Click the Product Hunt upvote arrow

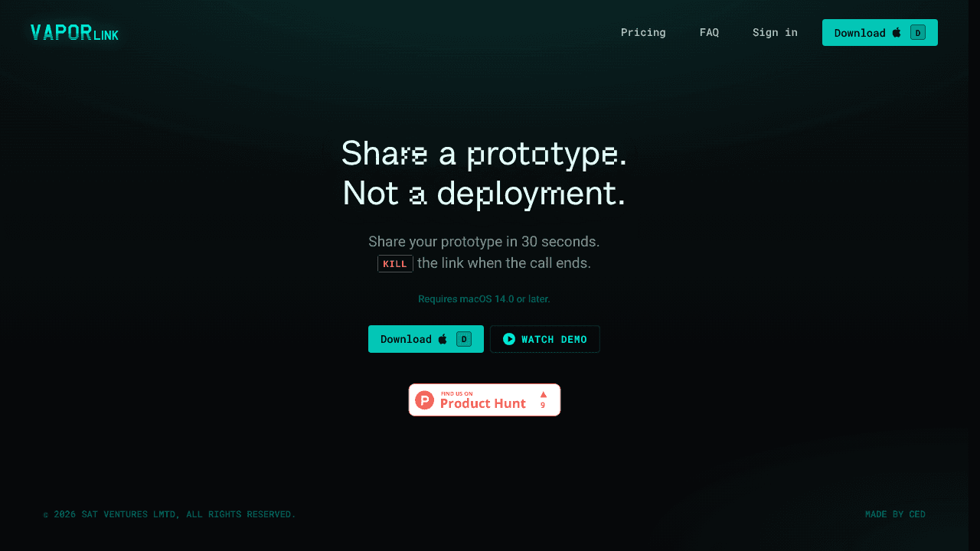click(544, 394)
